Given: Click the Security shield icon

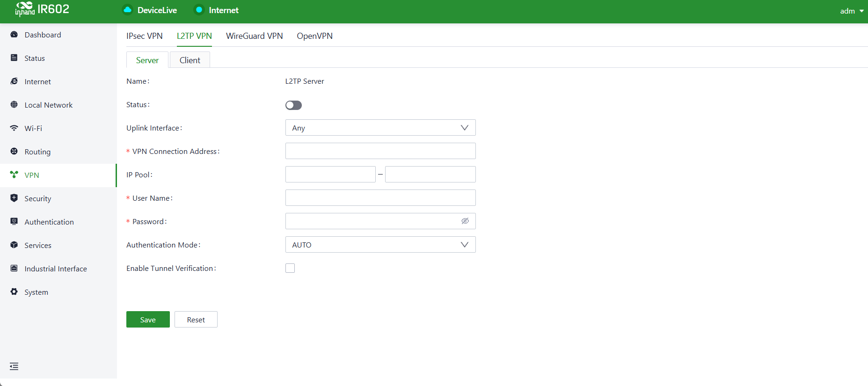Looking at the screenshot, I should pyautogui.click(x=14, y=198).
